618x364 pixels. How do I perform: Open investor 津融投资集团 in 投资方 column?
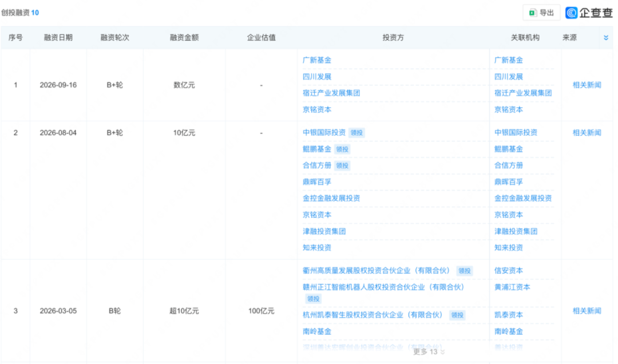(x=324, y=231)
